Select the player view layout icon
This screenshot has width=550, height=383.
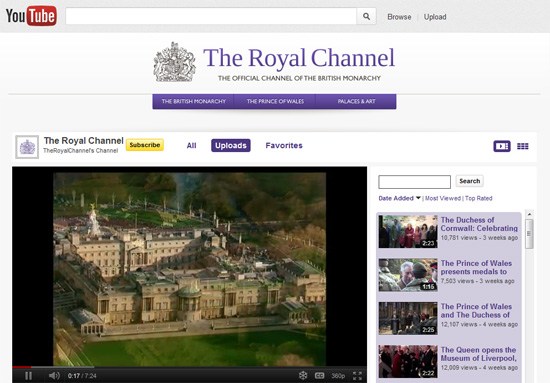[x=502, y=146]
